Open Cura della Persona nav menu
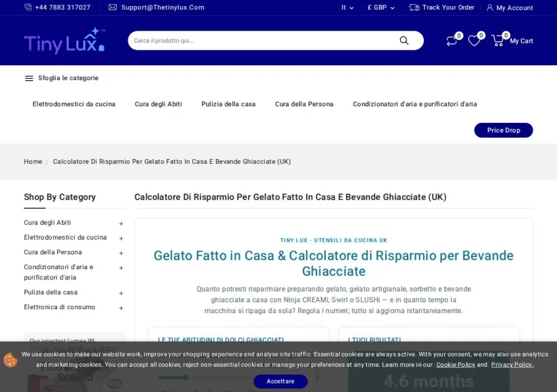Screen dimensions: 557x392 (304, 104)
